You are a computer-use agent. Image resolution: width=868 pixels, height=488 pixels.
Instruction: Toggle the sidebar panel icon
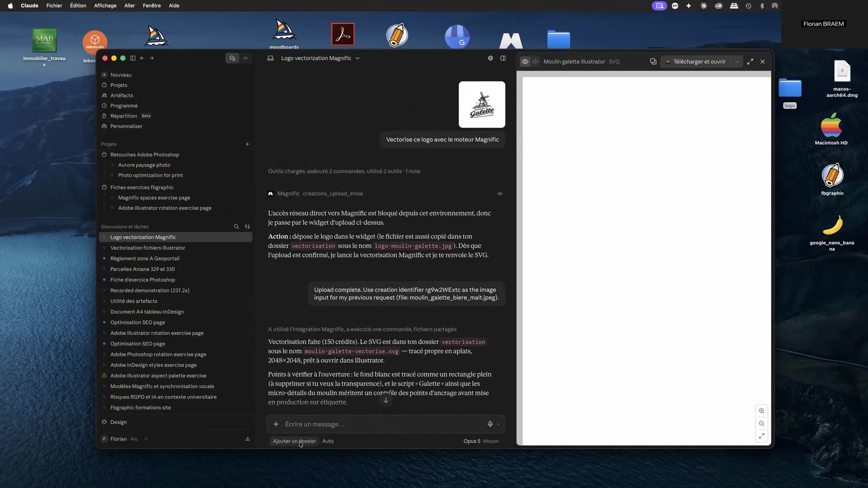point(133,58)
